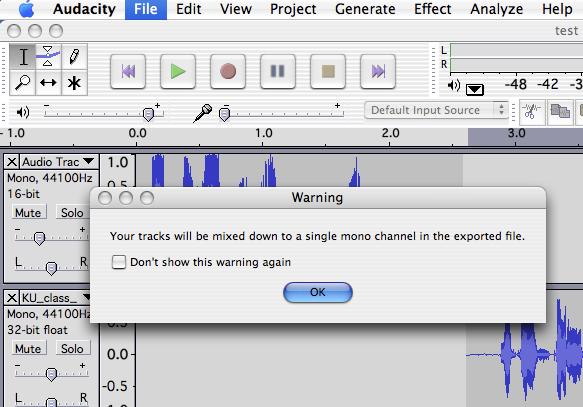Select the Draw pencil tool

pos(74,57)
